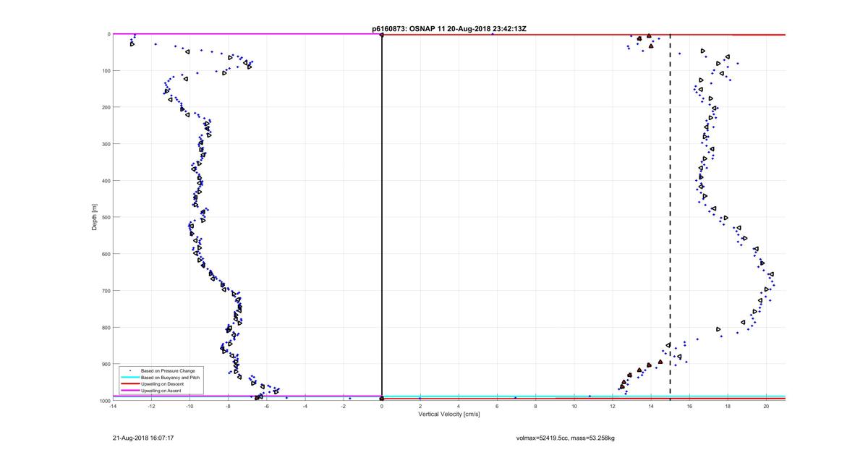
Task: Click the depth axis tick label '100'
Action: click(x=106, y=71)
